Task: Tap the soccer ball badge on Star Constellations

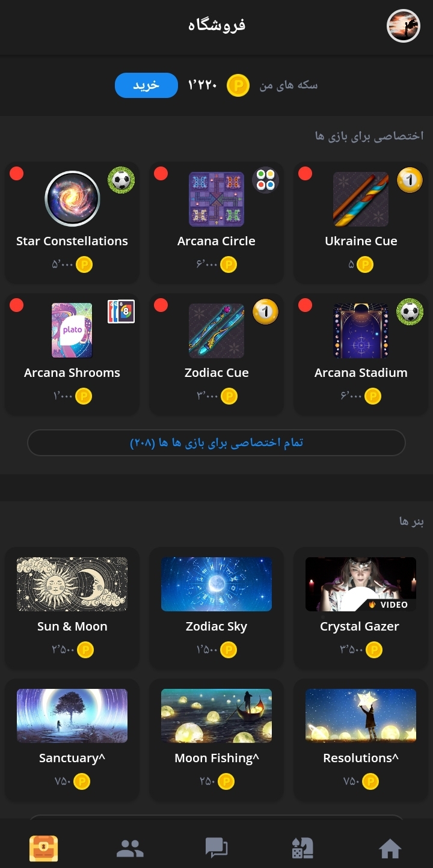Action: click(121, 180)
